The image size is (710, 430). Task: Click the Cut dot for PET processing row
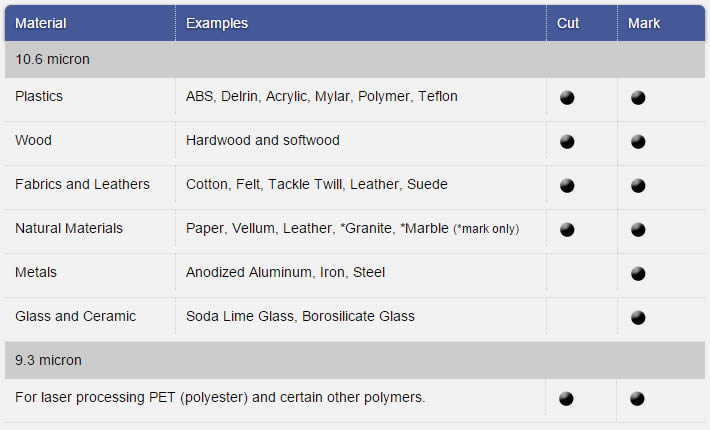(x=566, y=399)
